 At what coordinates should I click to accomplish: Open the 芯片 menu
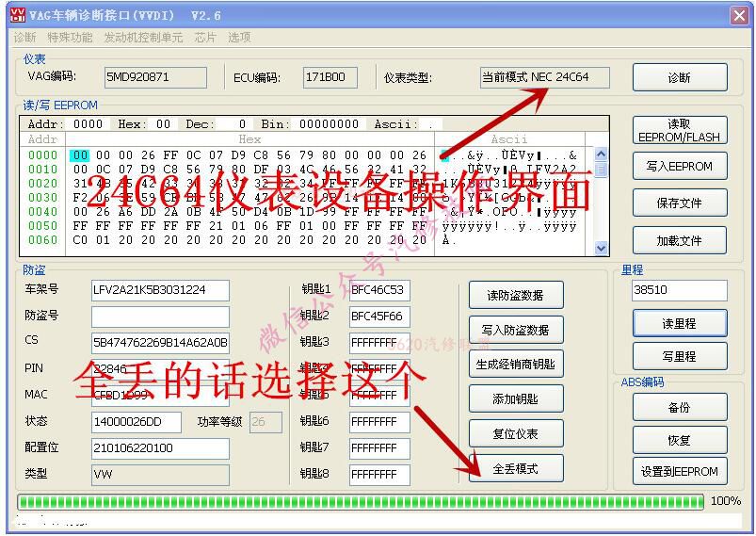(x=205, y=37)
